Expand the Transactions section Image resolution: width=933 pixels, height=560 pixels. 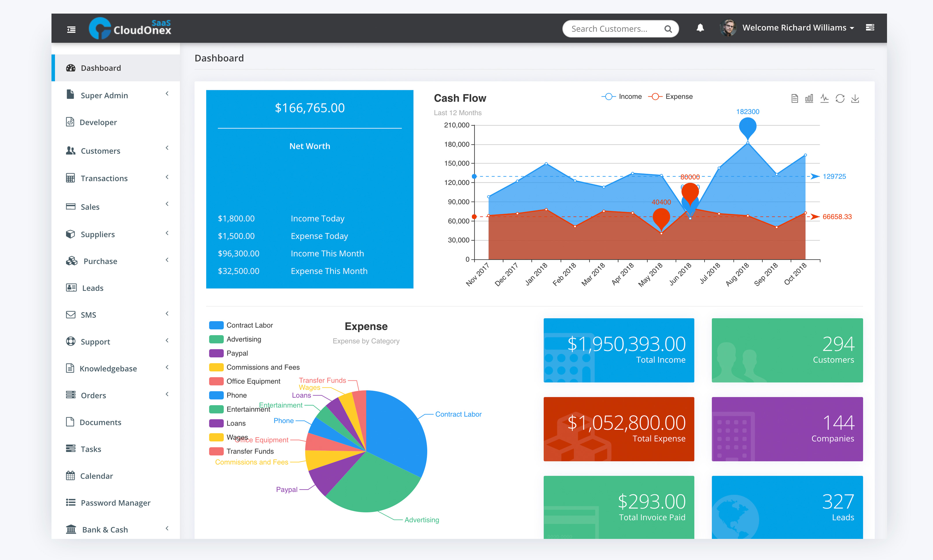pos(104,178)
